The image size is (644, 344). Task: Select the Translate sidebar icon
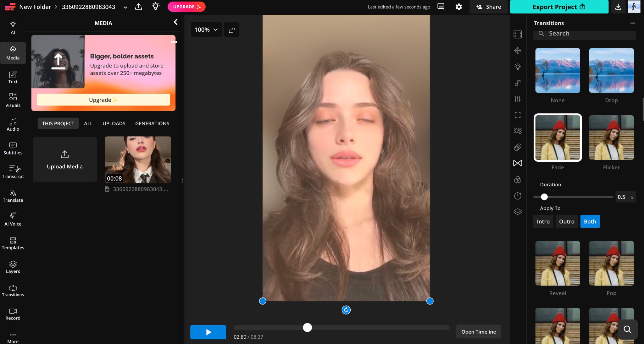coord(13,196)
